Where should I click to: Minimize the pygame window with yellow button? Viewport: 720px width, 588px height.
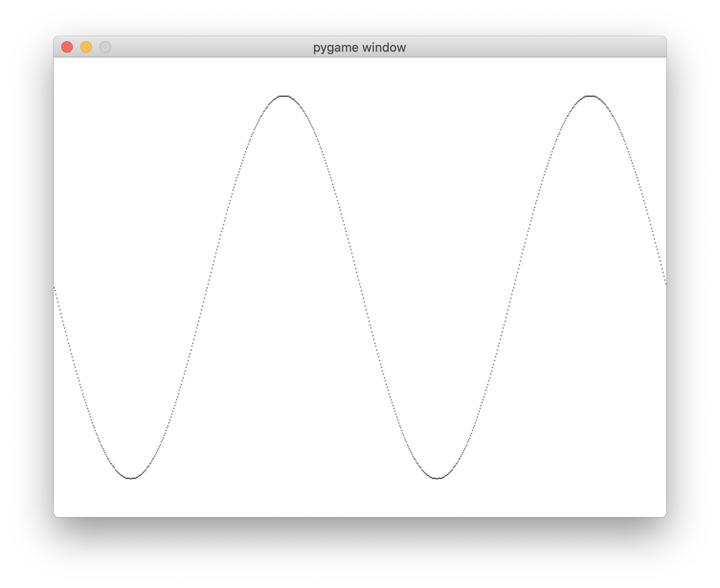pyautogui.click(x=86, y=47)
